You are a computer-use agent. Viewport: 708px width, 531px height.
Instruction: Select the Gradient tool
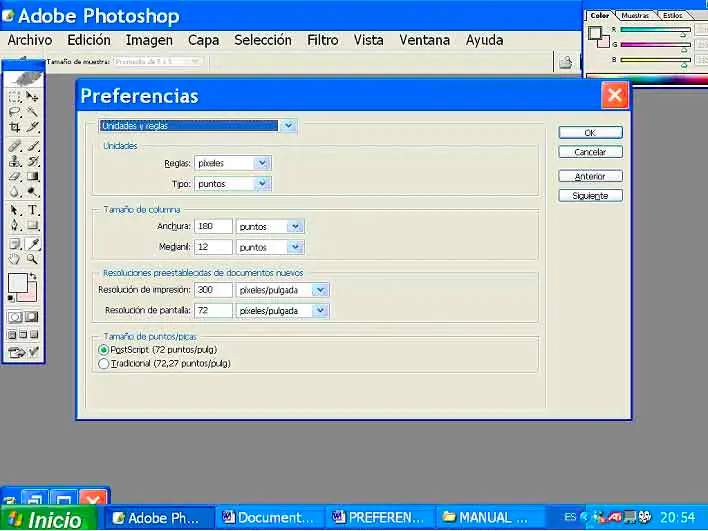coord(32,177)
